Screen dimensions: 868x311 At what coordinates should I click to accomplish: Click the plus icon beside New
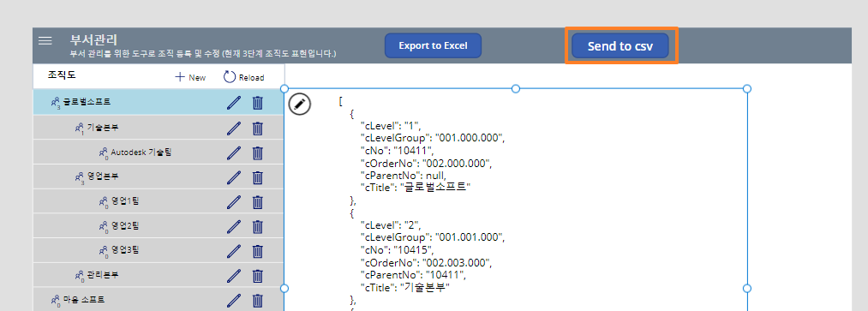click(x=179, y=77)
